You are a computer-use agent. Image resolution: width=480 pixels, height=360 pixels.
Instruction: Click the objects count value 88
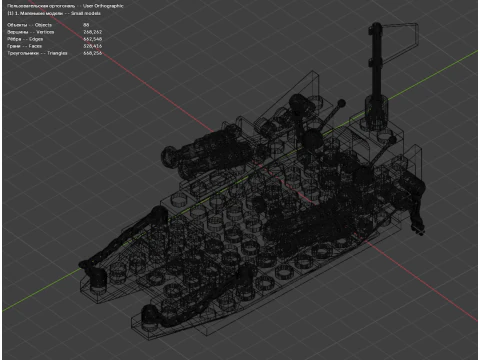(x=86, y=25)
